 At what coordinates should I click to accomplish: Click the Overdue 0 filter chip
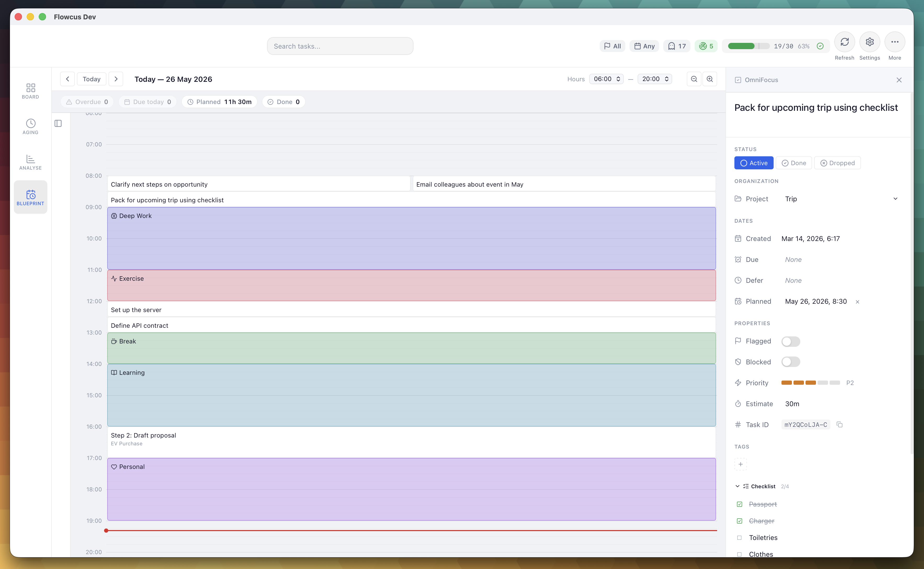pyautogui.click(x=87, y=102)
